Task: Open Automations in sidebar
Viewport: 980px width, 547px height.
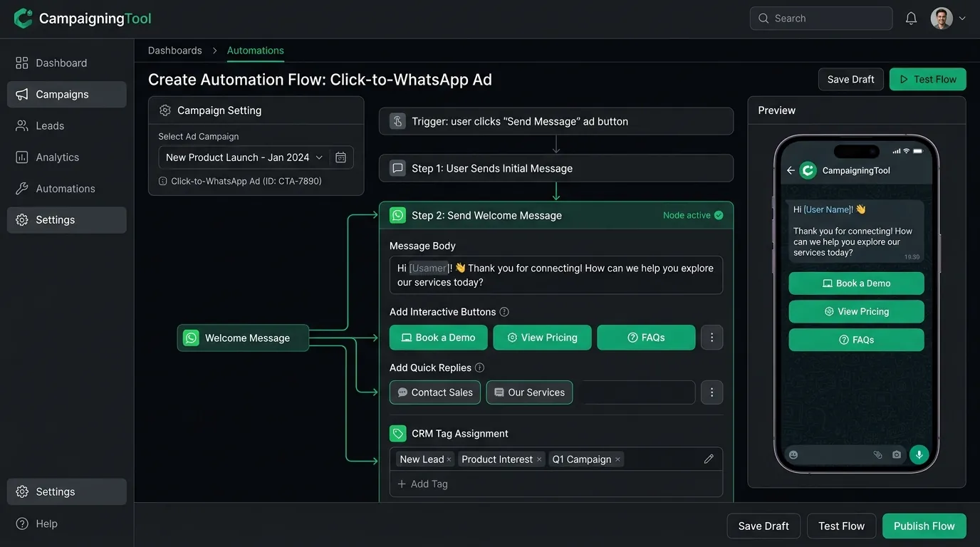Action: point(66,189)
